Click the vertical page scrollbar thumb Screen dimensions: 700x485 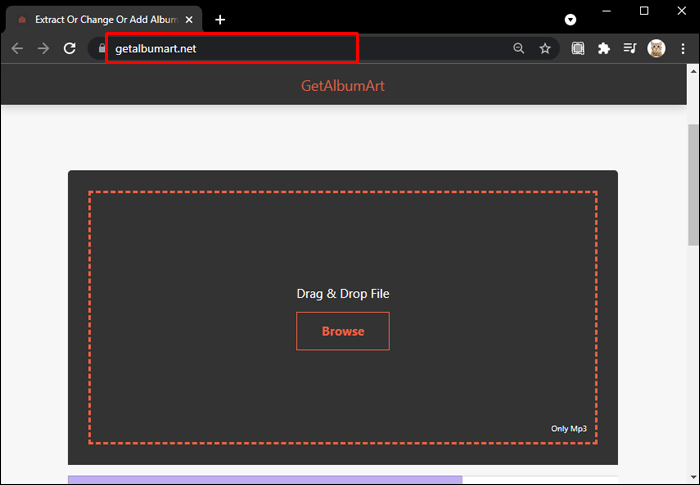(x=693, y=185)
